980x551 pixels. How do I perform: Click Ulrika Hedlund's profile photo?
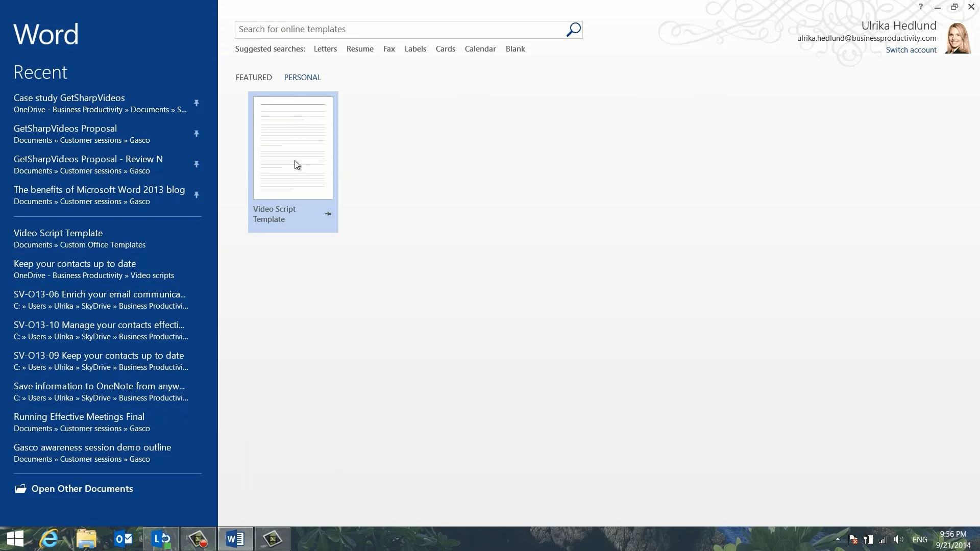[x=958, y=38]
